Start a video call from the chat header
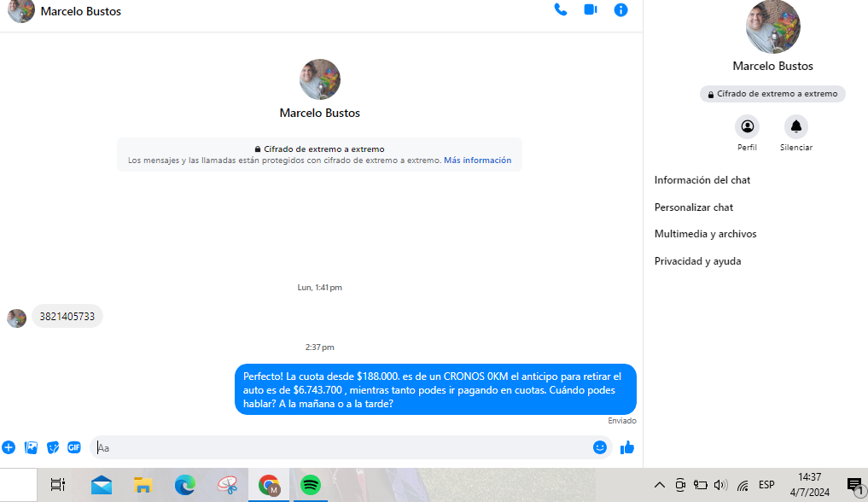 (590, 10)
